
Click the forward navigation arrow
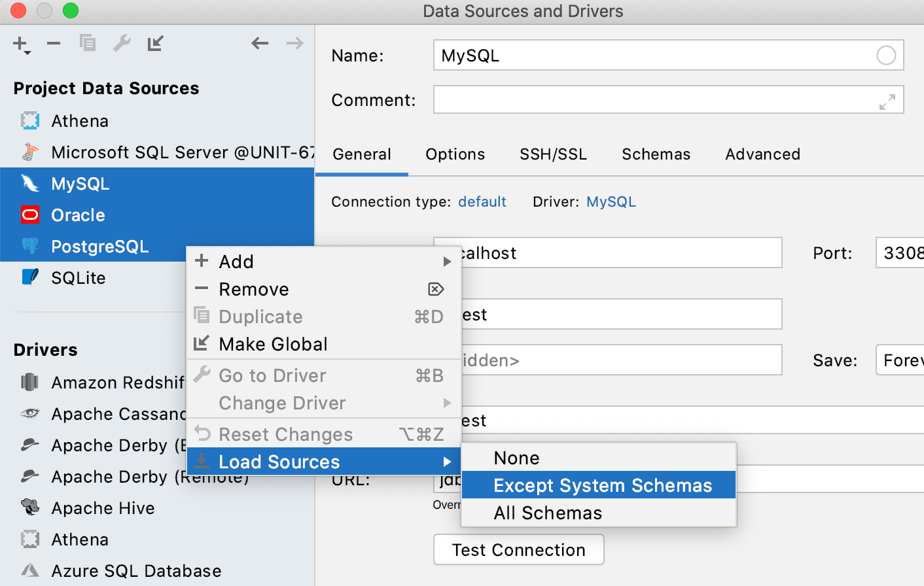point(294,43)
